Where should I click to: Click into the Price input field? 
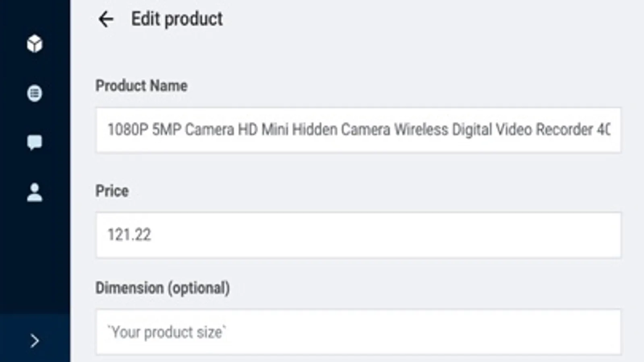pyautogui.click(x=358, y=235)
